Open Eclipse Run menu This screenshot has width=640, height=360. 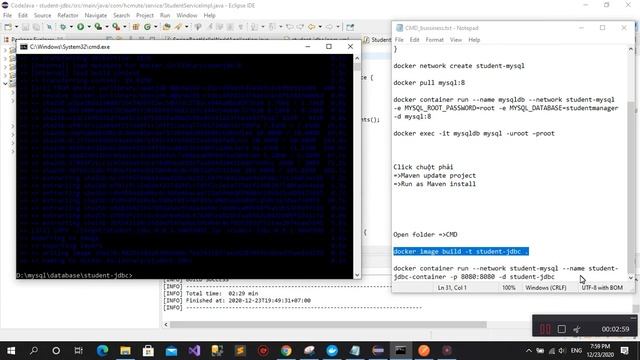(x=165, y=15)
